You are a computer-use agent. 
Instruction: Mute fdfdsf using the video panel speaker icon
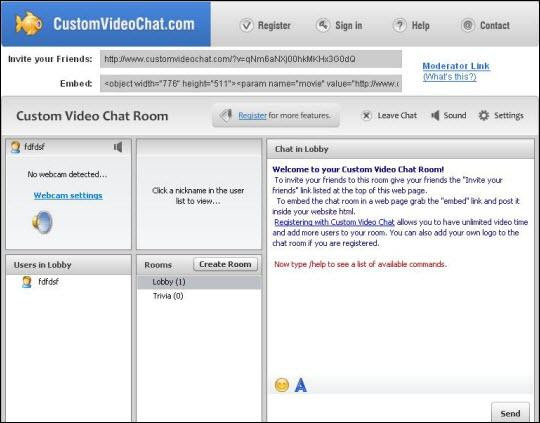pyautogui.click(x=118, y=147)
